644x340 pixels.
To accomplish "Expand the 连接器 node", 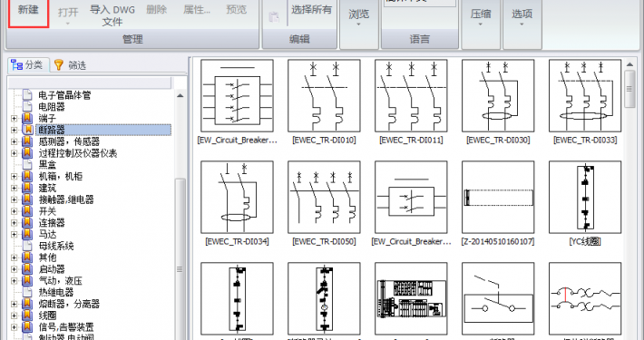I will click(x=15, y=223).
